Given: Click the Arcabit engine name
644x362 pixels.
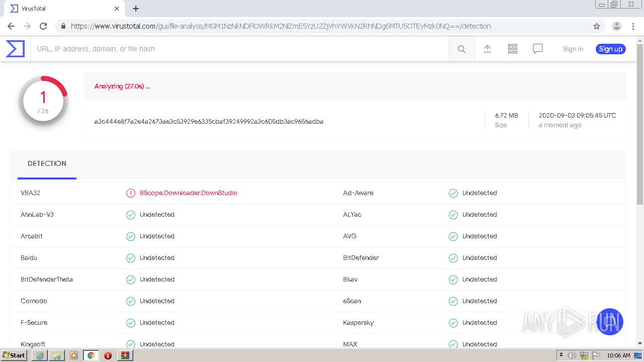Looking at the screenshot, I should pyautogui.click(x=32, y=236).
